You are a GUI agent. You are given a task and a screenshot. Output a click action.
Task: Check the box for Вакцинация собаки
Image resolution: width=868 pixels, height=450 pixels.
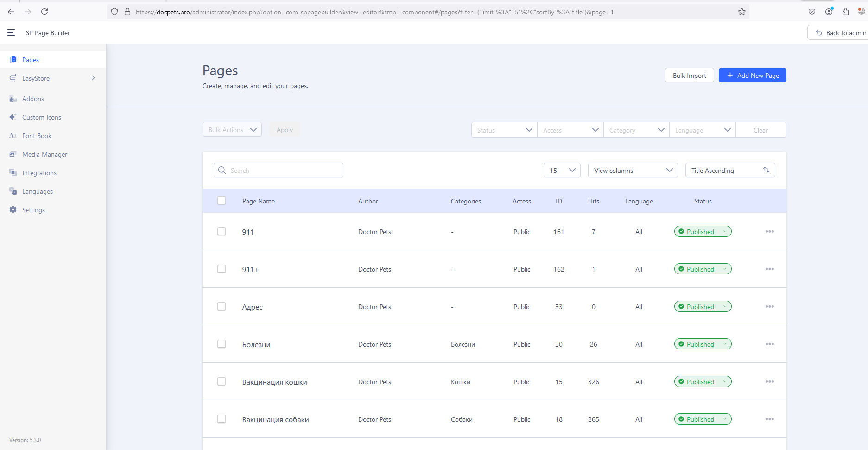(x=222, y=419)
